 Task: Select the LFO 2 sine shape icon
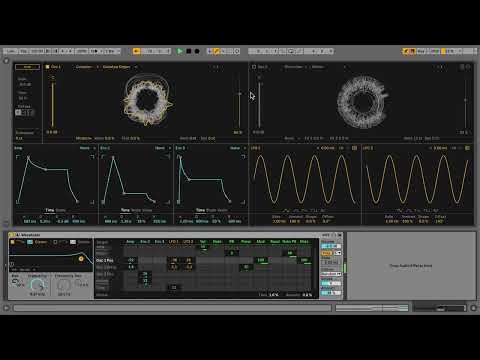(x=399, y=210)
